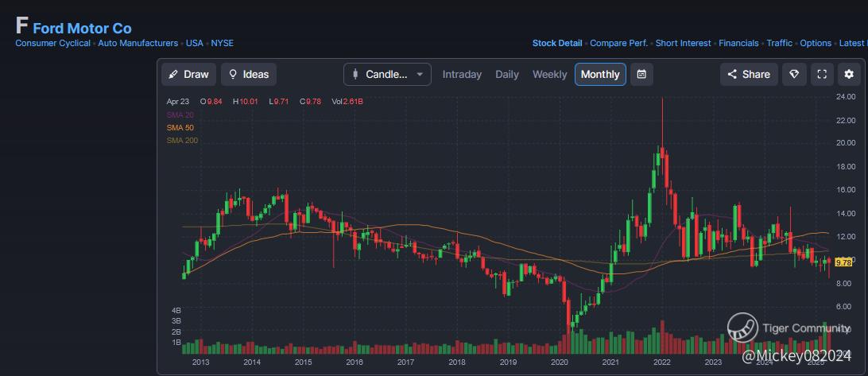Toggle the SMA 200 indicator label
Image resolution: width=868 pixels, height=376 pixels.
pyautogui.click(x=183, y=140)
